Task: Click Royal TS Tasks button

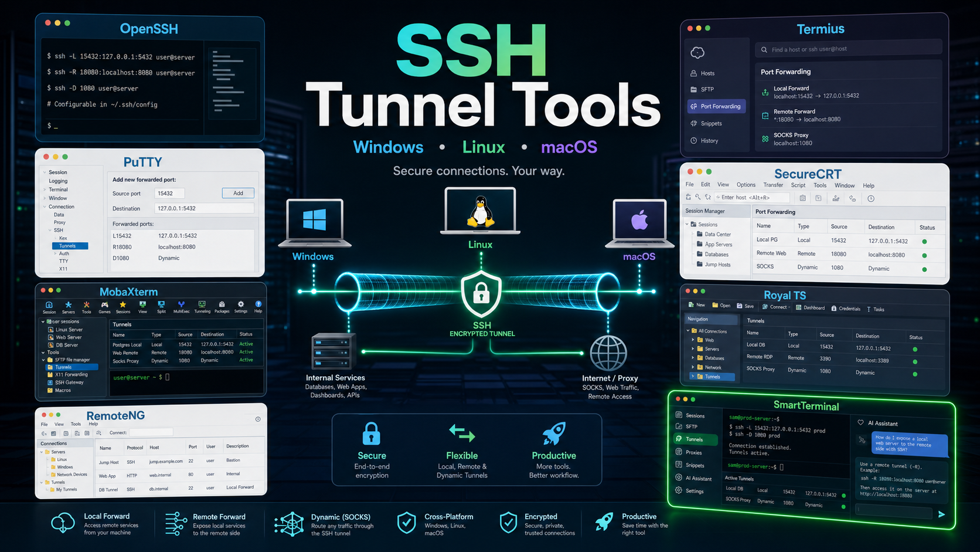Action: [x=875, y=309]
